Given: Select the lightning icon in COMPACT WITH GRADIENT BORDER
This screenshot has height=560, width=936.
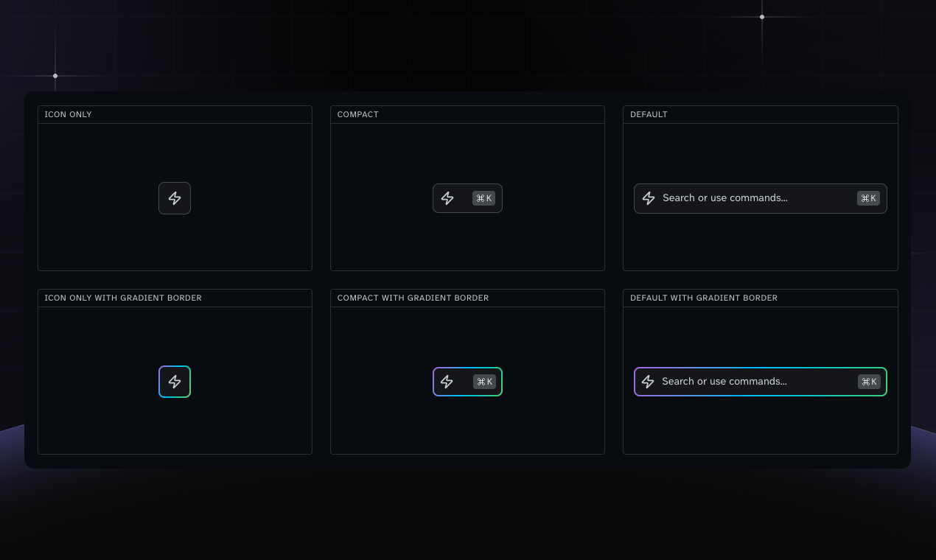Looking at the screenshot, I should click(x=447, y=381).
